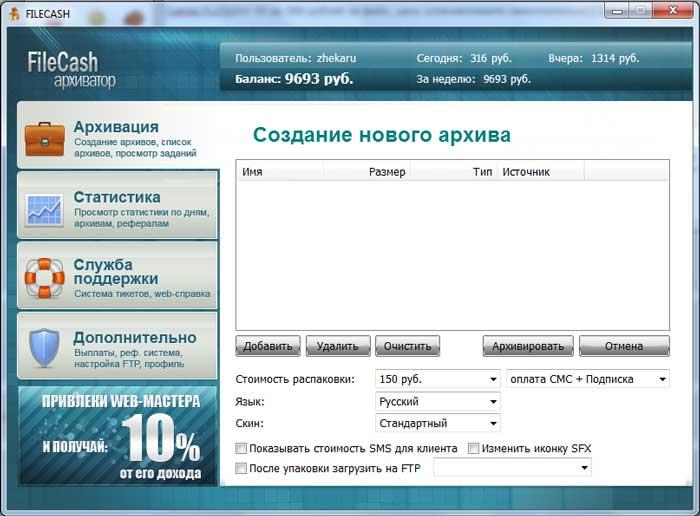Click the briefcase icon for Архивация
The width and height of the screenshot is (700, 516).
44,139
